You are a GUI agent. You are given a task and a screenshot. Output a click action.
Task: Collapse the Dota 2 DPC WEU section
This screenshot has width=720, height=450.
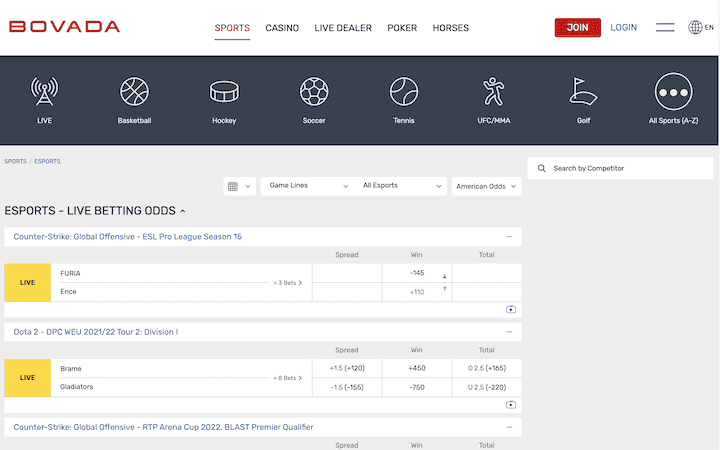pyautogui.click(x=509, y=332)
